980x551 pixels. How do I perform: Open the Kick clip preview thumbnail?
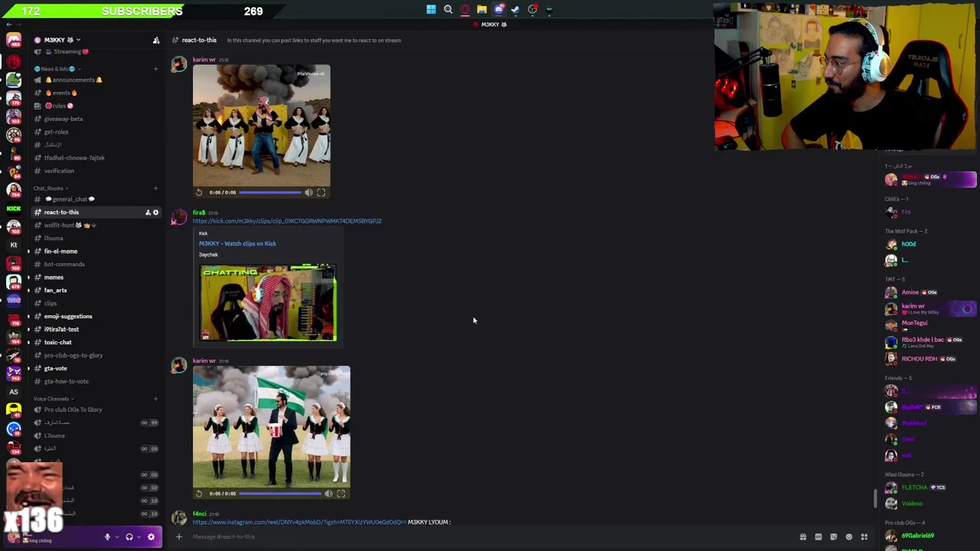point(268,302)
